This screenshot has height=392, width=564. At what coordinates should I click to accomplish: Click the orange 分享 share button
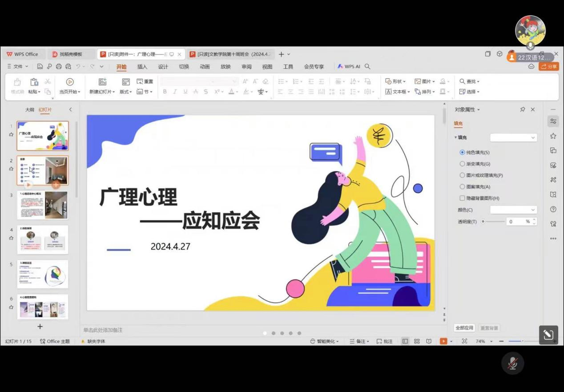click(548, 66)
